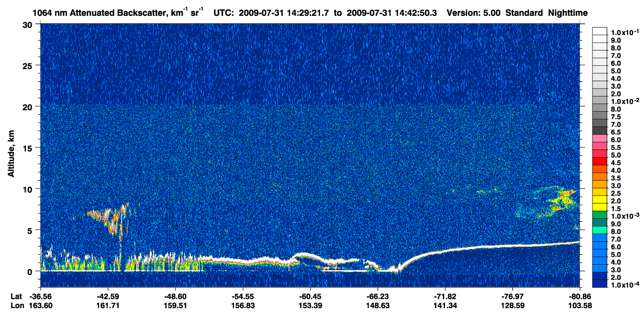Pick the lightest pink swatch in the color bar
644x330 pixels.
600,138
